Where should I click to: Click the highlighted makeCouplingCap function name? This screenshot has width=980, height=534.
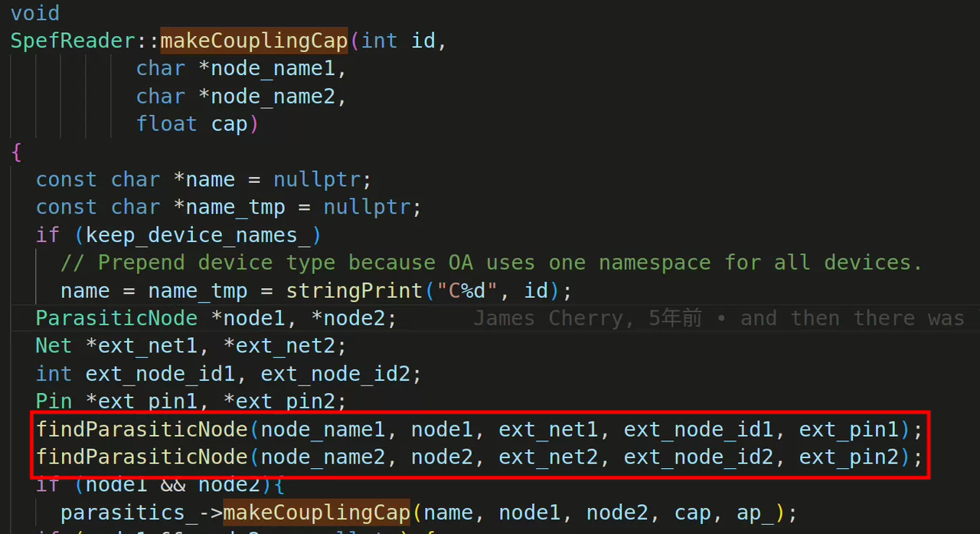[253, 41]
